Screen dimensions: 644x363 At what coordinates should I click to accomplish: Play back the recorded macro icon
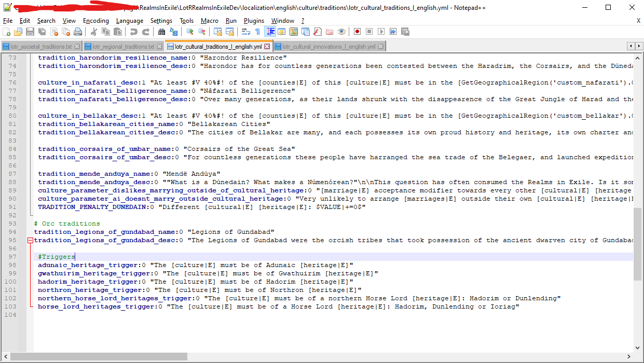[x=381, y=32]
